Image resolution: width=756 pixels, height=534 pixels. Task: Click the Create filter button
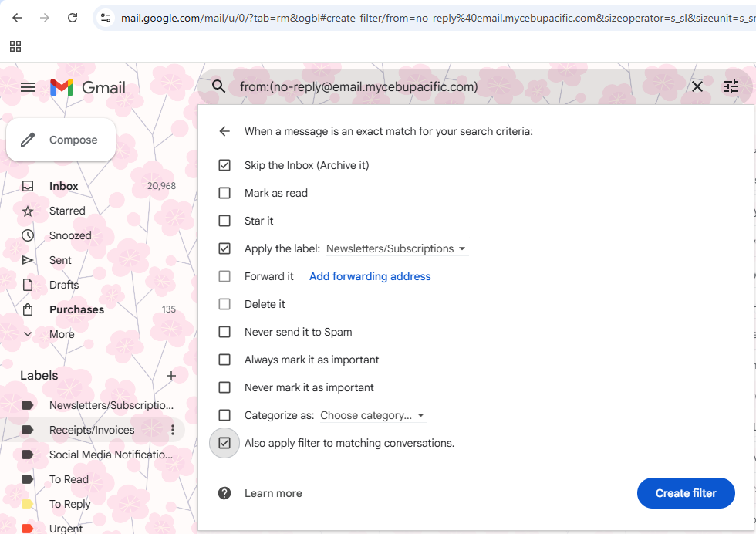(686, 493)
